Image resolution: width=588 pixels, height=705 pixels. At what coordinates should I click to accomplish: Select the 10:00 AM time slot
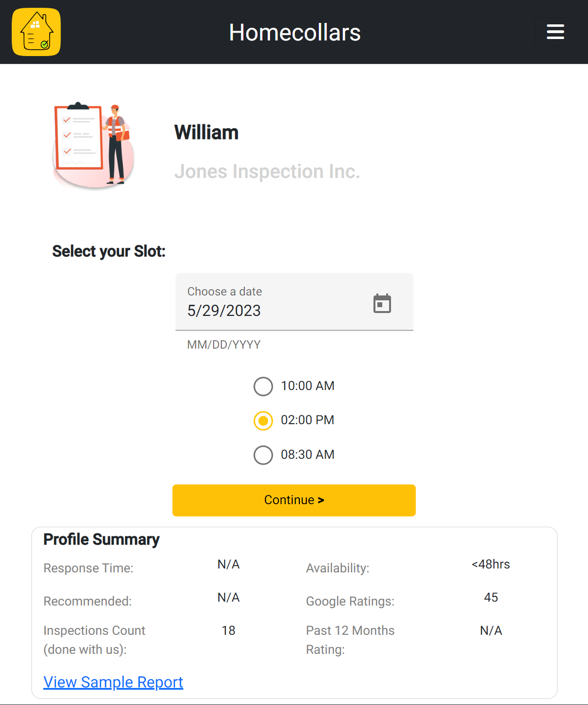point(263,386)
